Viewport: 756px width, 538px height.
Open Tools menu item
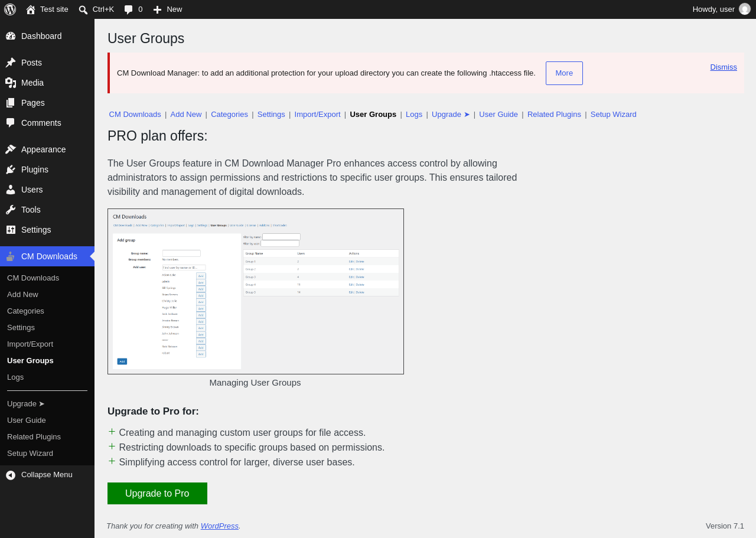47,210
